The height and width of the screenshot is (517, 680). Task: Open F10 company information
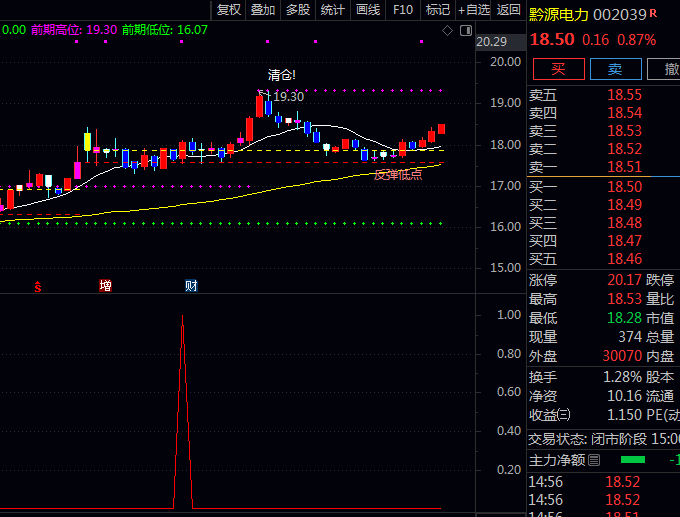coord(403,10)
